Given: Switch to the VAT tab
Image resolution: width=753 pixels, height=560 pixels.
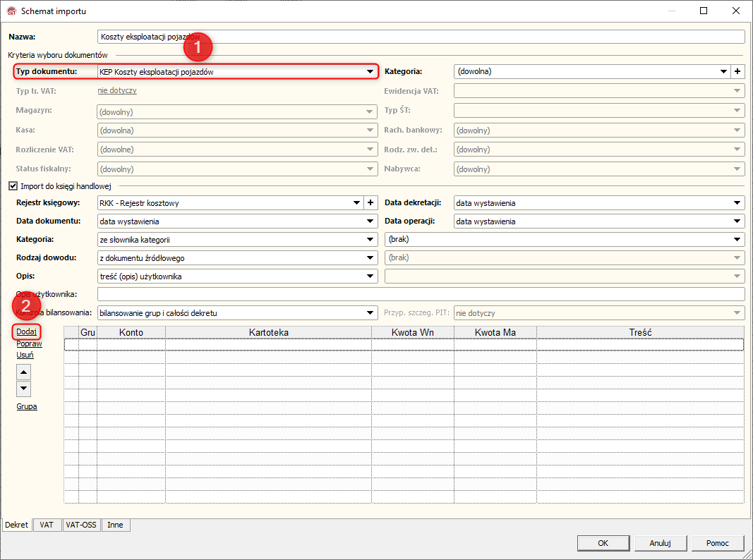Looking at the screenshot, I should coord(47,525).
